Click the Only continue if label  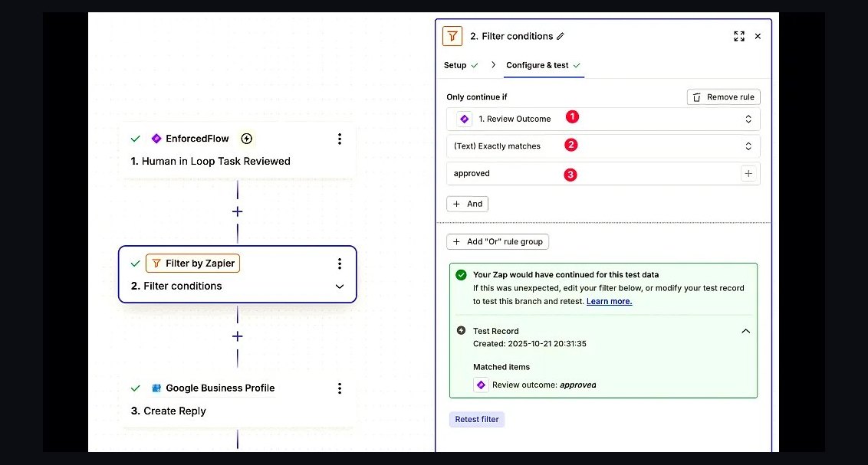pos(477,97)
